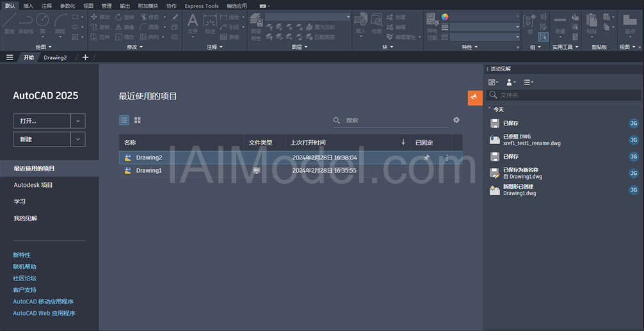Open the 社区论坛 link
644x331 pixels.
tap(24, 278)
